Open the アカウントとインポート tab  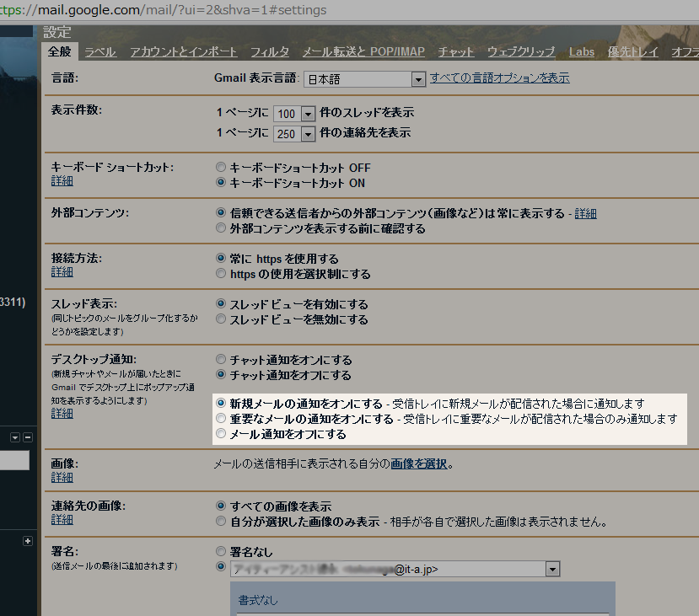pos(183,52)
